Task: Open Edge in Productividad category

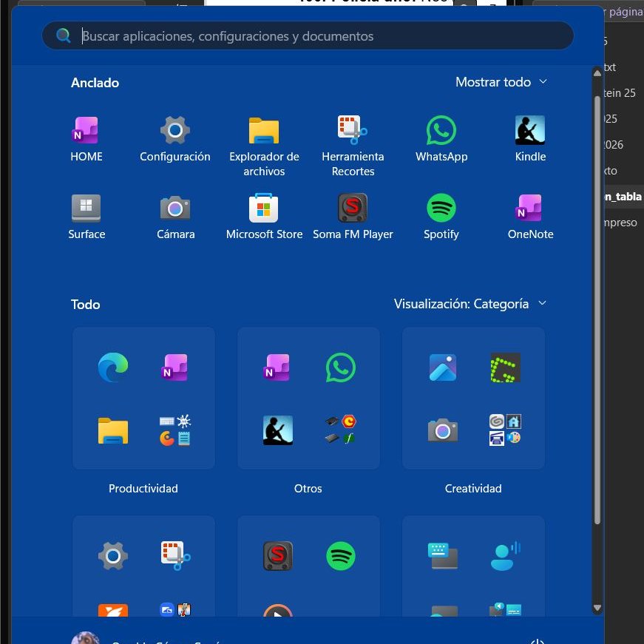Action: pos(113,367)
